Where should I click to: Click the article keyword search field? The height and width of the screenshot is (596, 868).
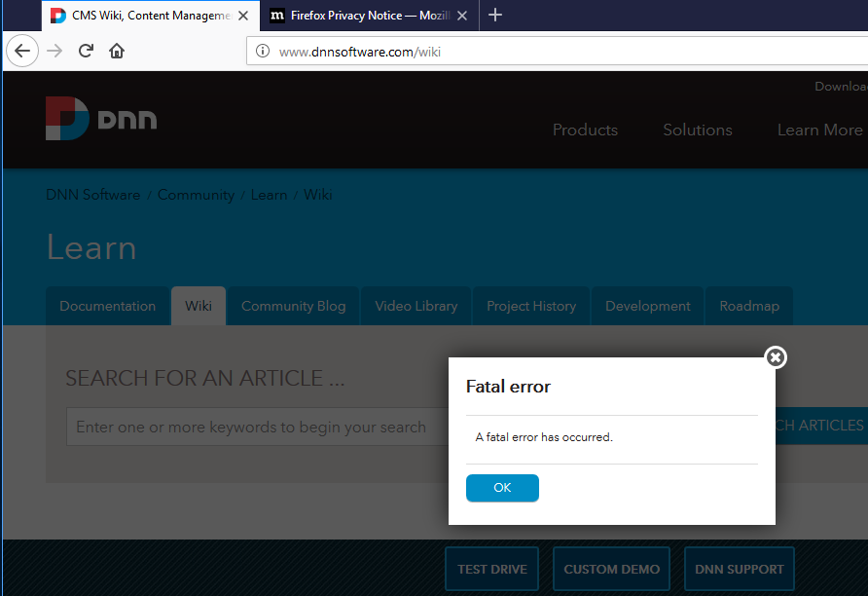tap(258, 427)
